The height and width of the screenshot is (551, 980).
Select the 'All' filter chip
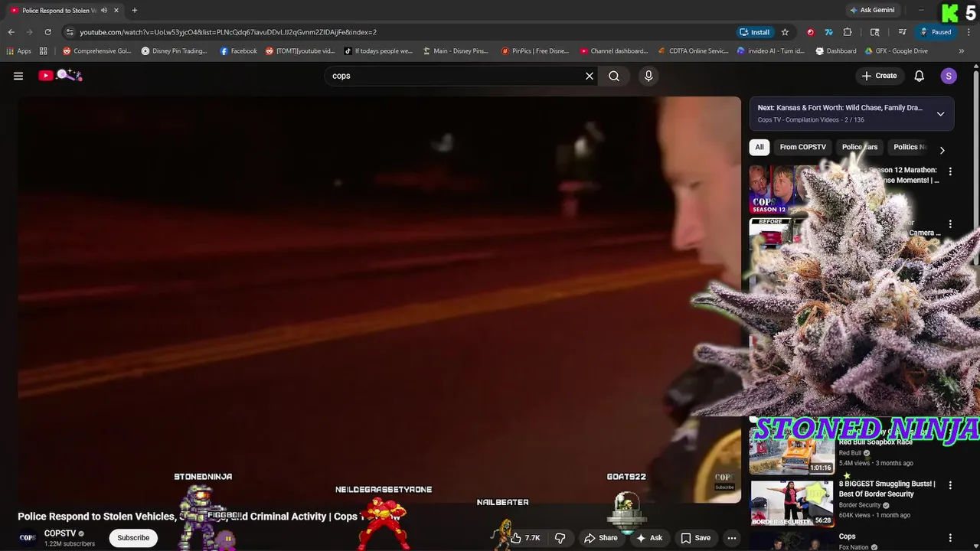(x=759, y=147)
